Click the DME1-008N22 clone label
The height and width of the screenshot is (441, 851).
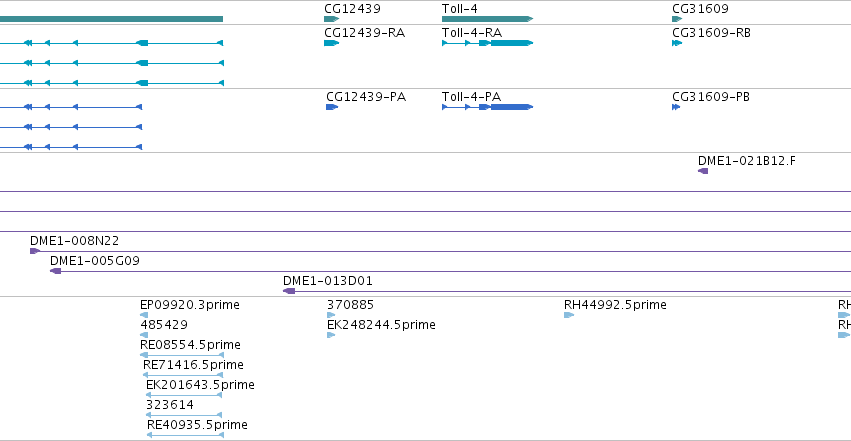[x=74, y=241]
